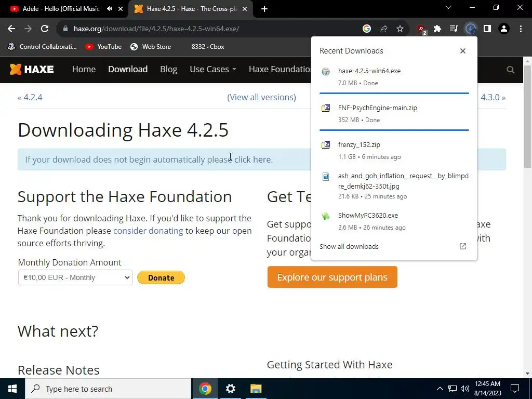
Task: Open the YouTube bookmark
Action: 103,47
